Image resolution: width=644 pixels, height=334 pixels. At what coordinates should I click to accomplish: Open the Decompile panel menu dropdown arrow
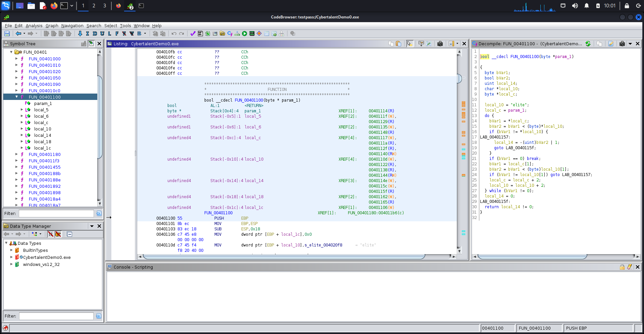[x=630, y=44]
